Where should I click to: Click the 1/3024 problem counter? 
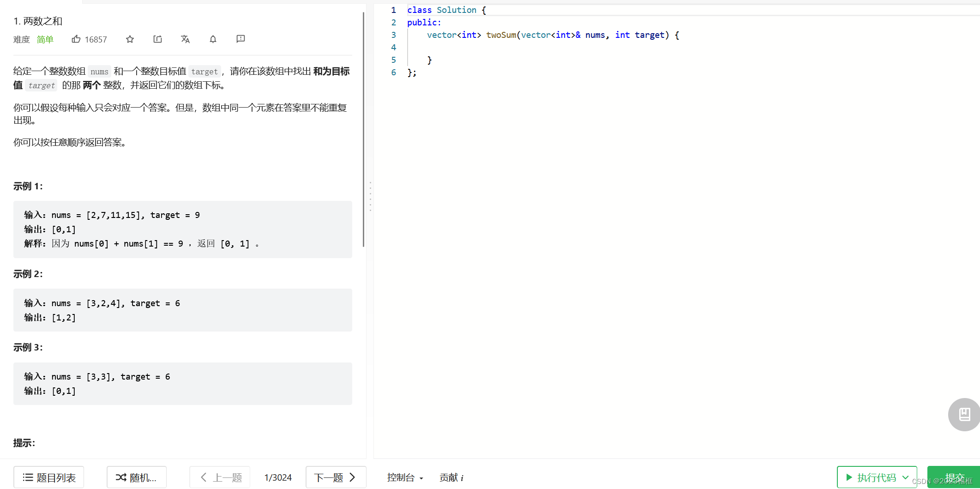pos(278,477)
